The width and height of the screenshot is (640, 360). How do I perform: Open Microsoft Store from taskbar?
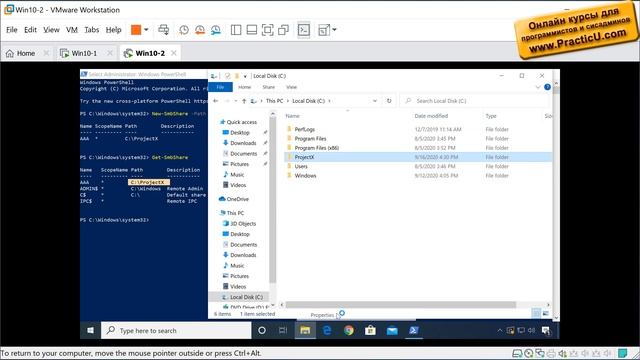pos(370,331)
